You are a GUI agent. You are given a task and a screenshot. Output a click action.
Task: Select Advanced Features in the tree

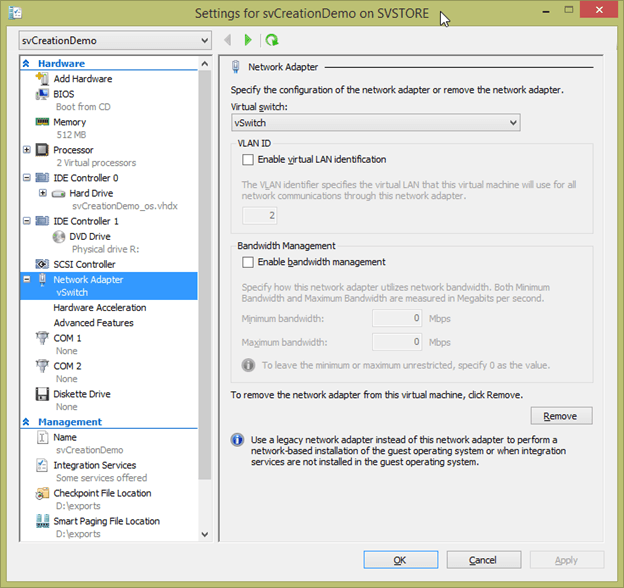94,323
